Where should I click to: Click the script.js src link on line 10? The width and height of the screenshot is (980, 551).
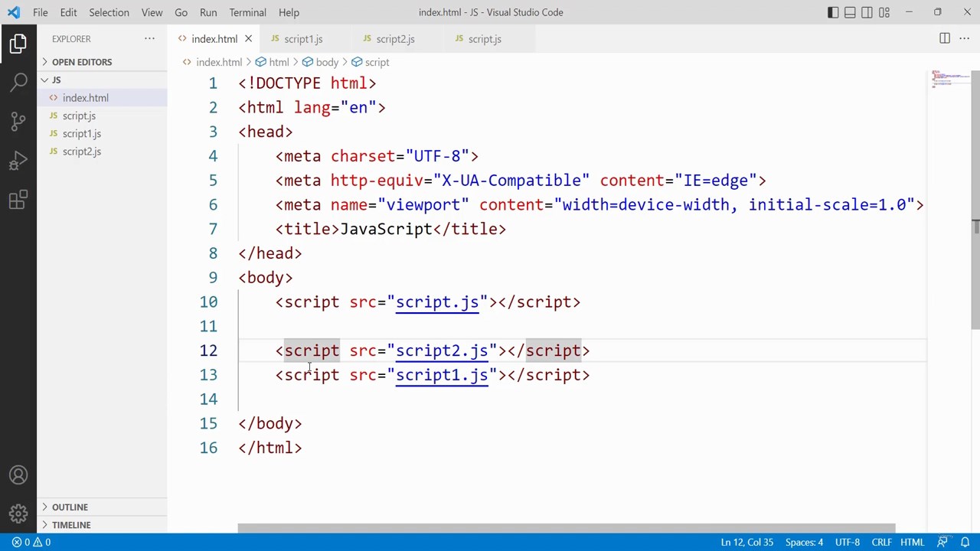437,302
